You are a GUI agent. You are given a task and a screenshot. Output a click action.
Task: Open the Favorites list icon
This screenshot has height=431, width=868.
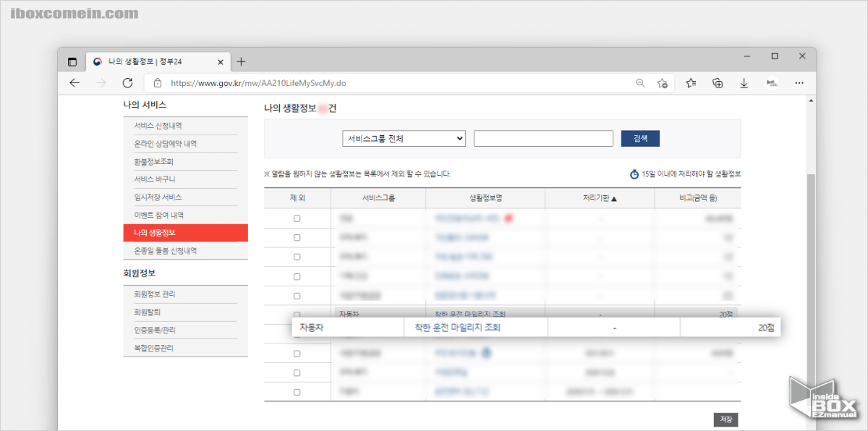click(x=690, y=82)
